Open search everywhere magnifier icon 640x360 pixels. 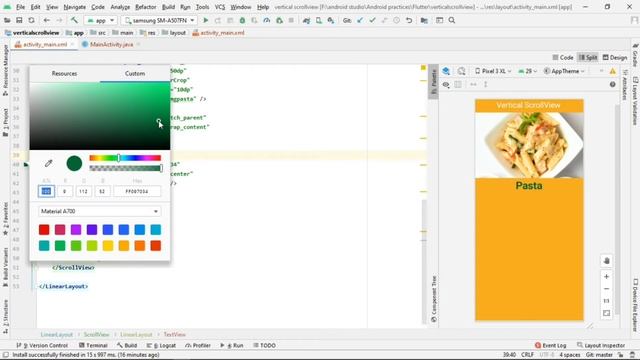[x=452, y=20]
